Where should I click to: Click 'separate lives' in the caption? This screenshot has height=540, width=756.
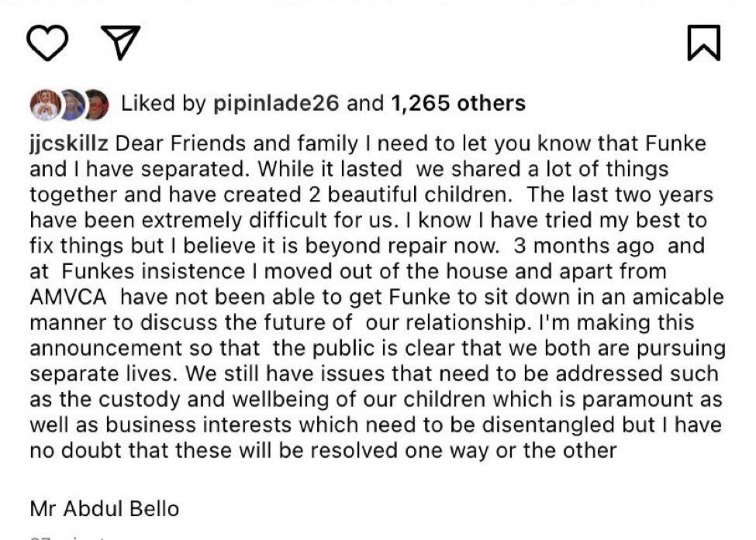[101, 373]
